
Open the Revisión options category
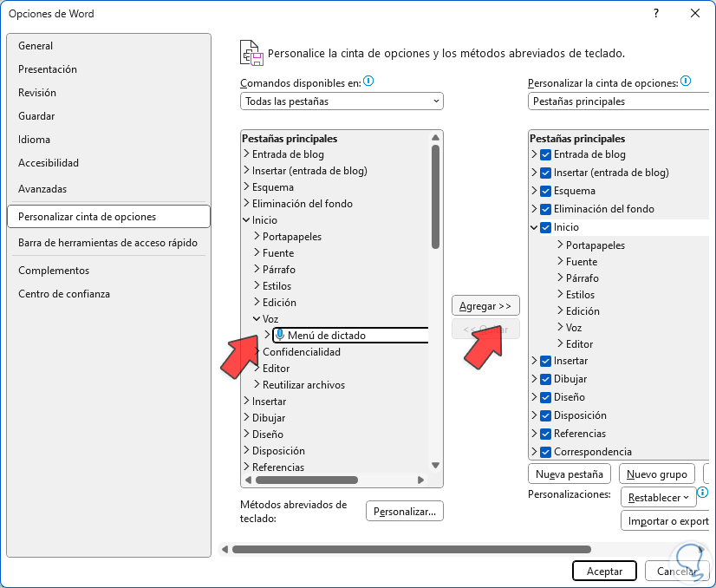click(x=108, y=92)
